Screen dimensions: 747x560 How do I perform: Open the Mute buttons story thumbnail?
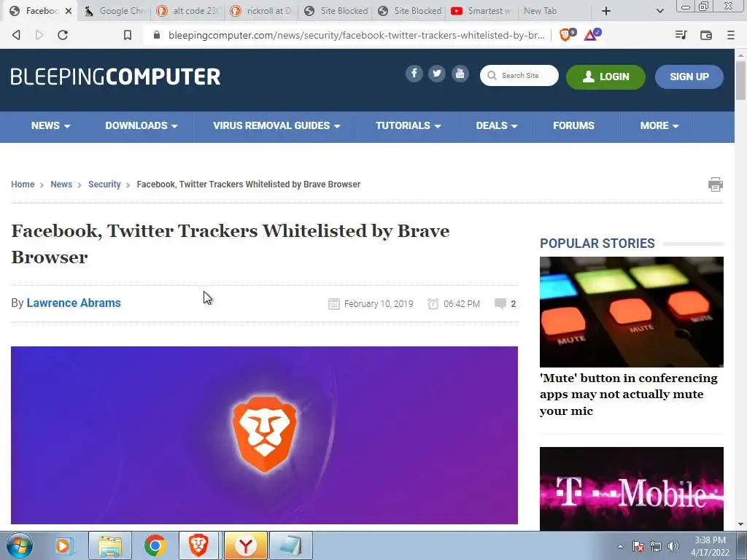coord(631,311)
